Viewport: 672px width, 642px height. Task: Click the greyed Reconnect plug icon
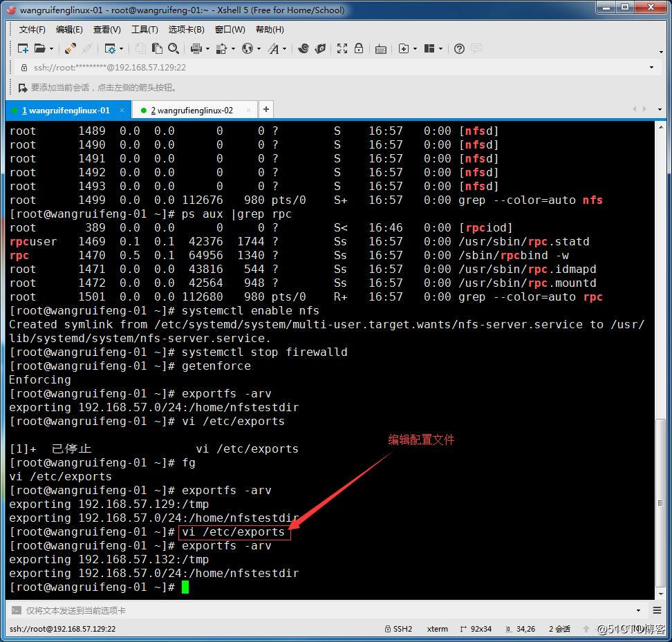tap(87, 48)
